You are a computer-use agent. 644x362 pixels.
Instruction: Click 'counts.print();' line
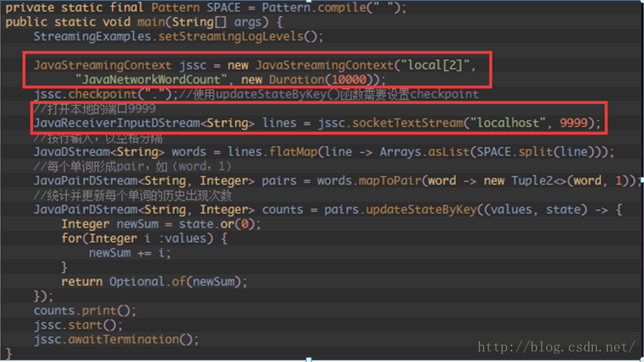coord(84,311)
